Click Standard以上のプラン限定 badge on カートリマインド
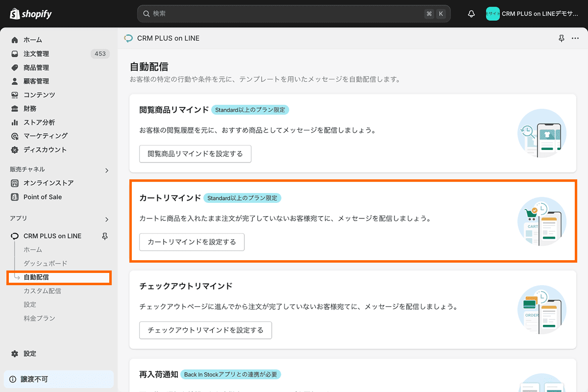 [243, 198]
